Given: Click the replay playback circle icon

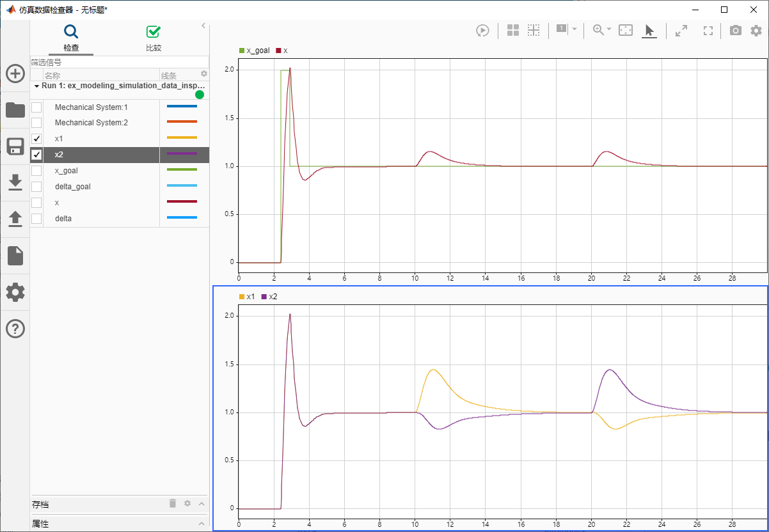Looking at the screenshot, I should click(482, 30).
